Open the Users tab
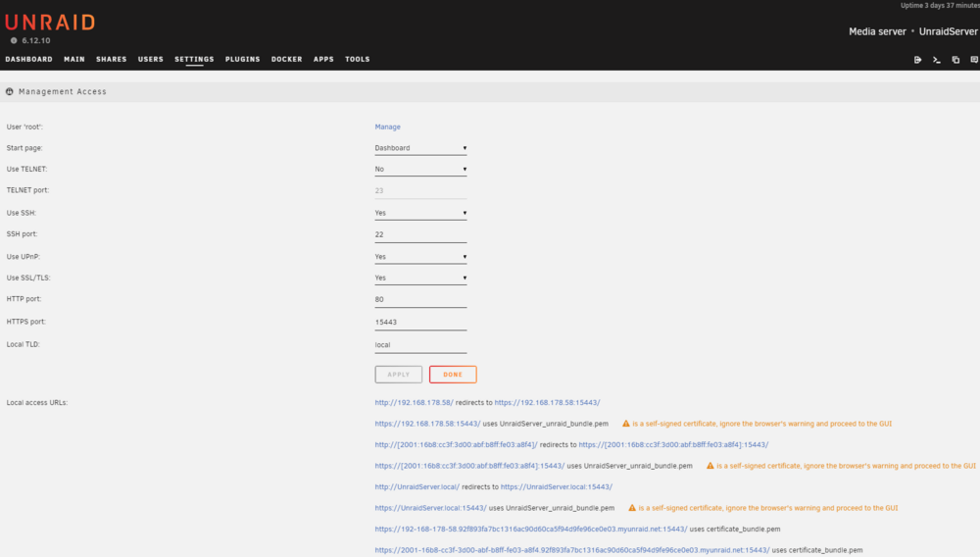 (x=151, y=60)
